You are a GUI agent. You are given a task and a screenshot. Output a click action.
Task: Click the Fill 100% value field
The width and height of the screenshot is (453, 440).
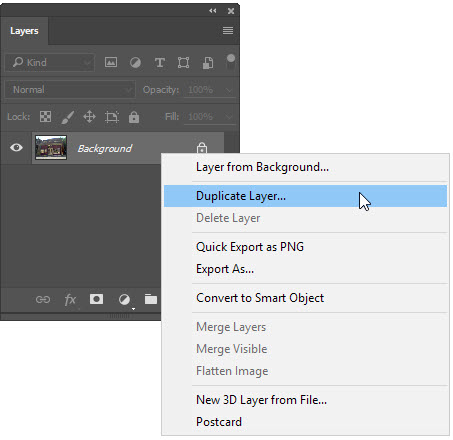coord(200,117)
